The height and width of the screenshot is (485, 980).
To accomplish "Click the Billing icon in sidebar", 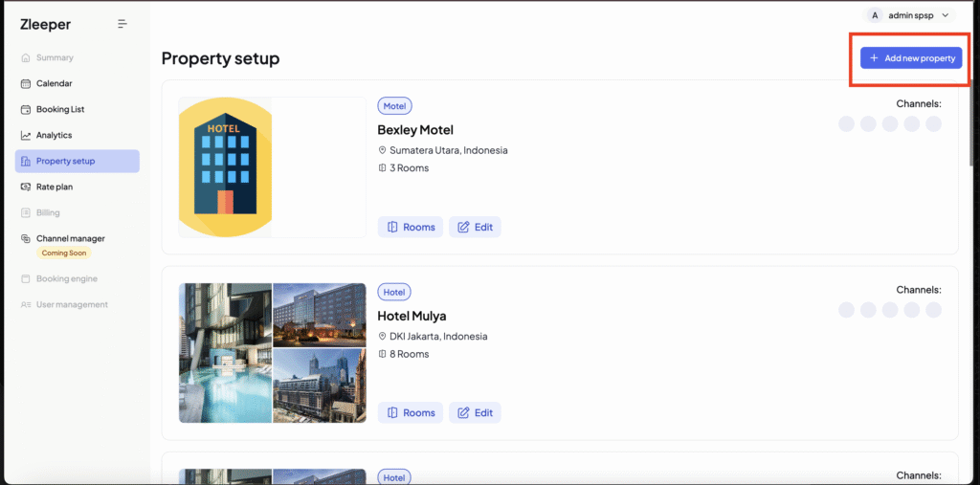I will tap(26, 212).
